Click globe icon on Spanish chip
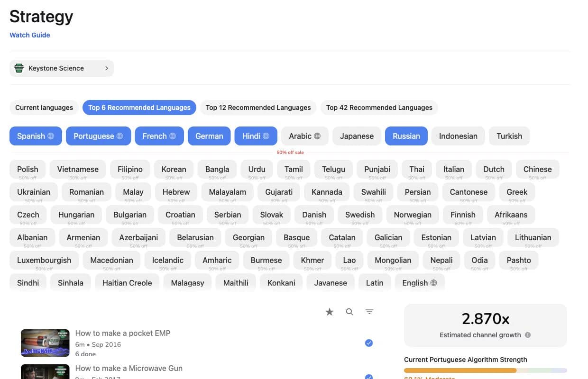 [x=51, y=136]
